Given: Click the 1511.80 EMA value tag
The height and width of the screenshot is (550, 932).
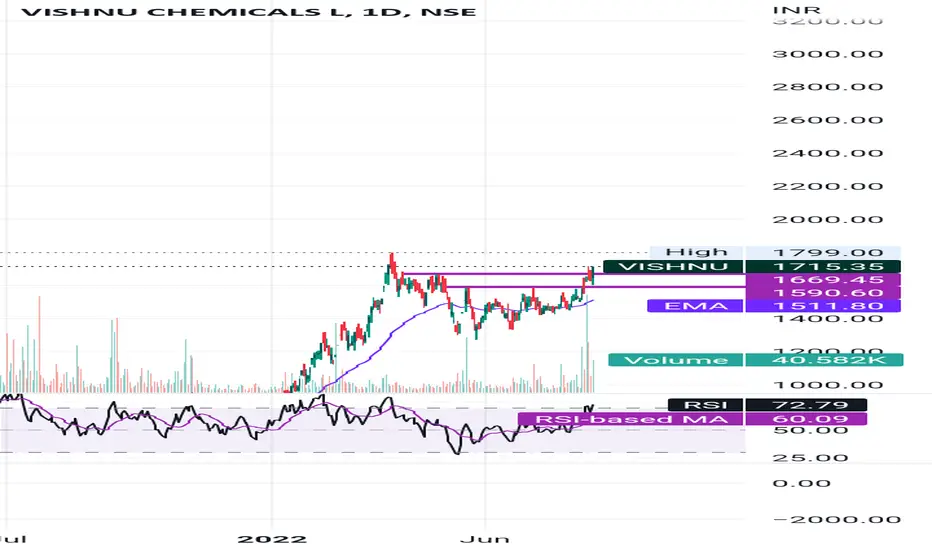Looking at the screenshot, I should pyautogui.click(x=823, y=306).
